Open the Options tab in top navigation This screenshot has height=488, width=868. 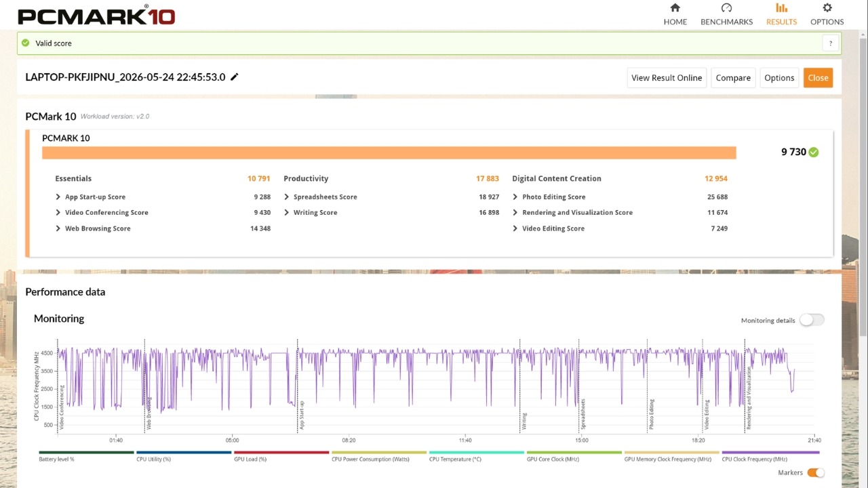click(827, 14)
